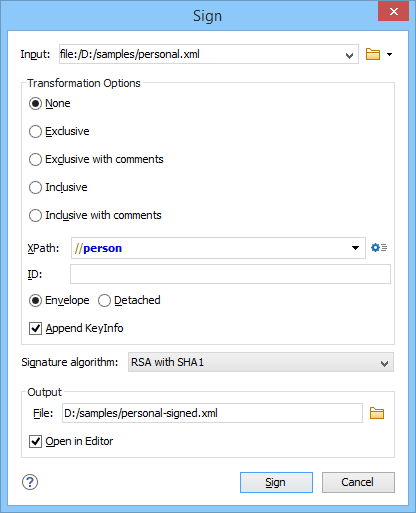This screenshot has width=416, height=513.
Task: Click the Sign button
Action: [276, 482]
